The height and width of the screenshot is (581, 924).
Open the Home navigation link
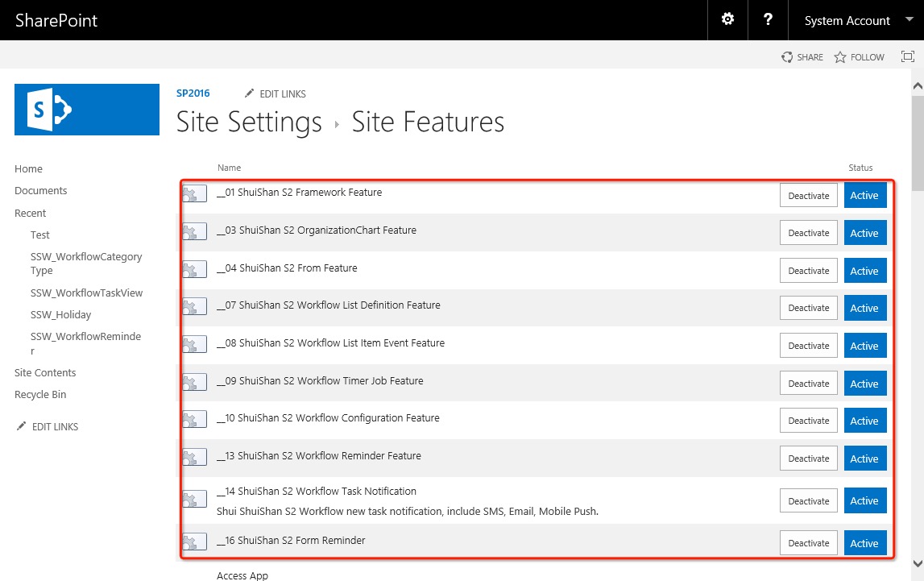point(28,169)
